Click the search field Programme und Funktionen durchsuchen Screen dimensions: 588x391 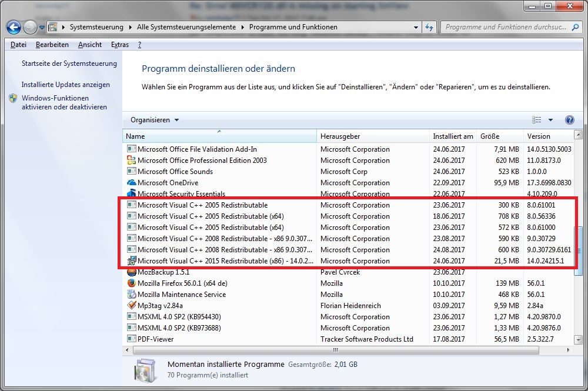pos(506,27)
